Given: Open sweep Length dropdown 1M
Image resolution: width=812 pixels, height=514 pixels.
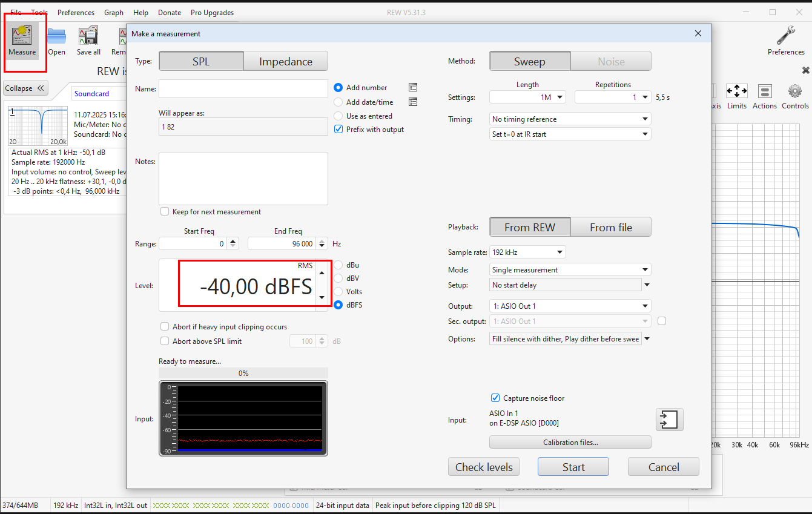Looking at the screenshot, I should tap(527, 97).
